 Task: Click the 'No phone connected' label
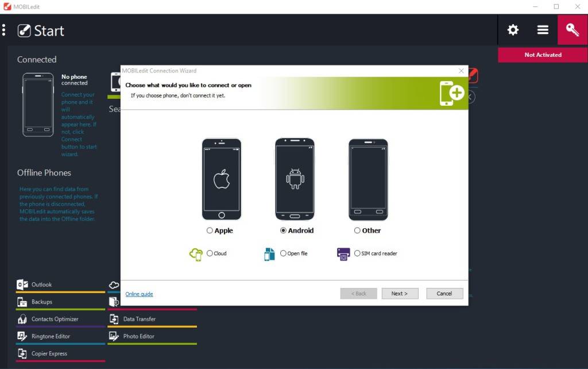[74, 79]
